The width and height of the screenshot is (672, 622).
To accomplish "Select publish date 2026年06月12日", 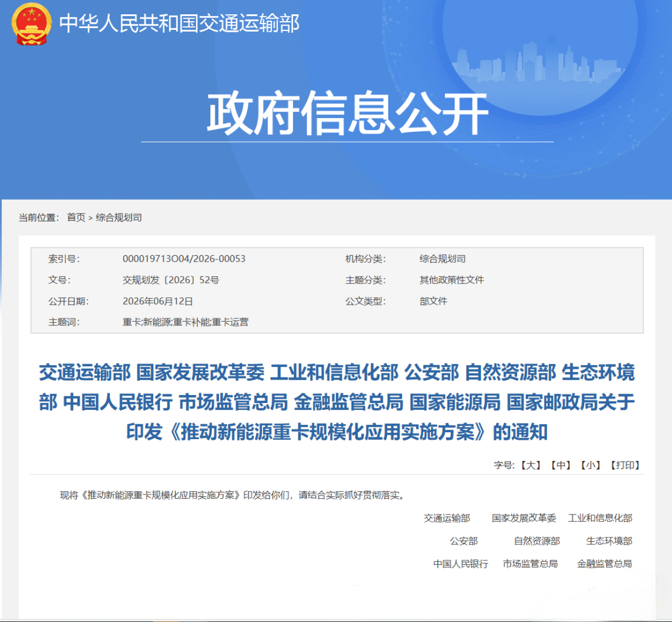I will tap(157, 301).
